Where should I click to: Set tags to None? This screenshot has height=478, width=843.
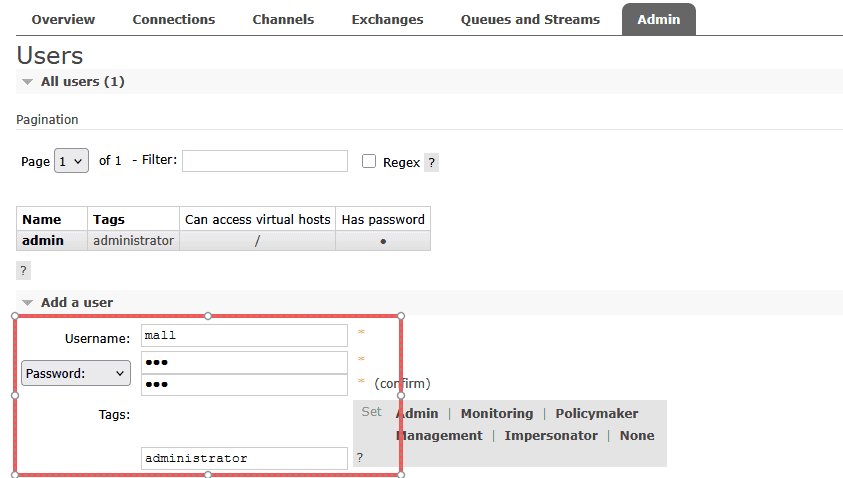tap(637, 435)
